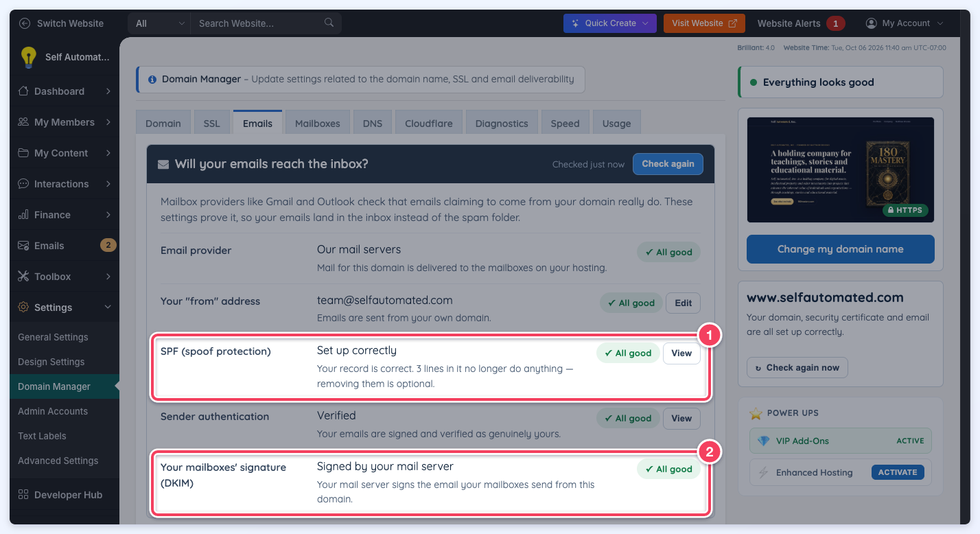Screen dimensions: 980x534
Task: Click the Check again button
Action: [x=668, y=164]
